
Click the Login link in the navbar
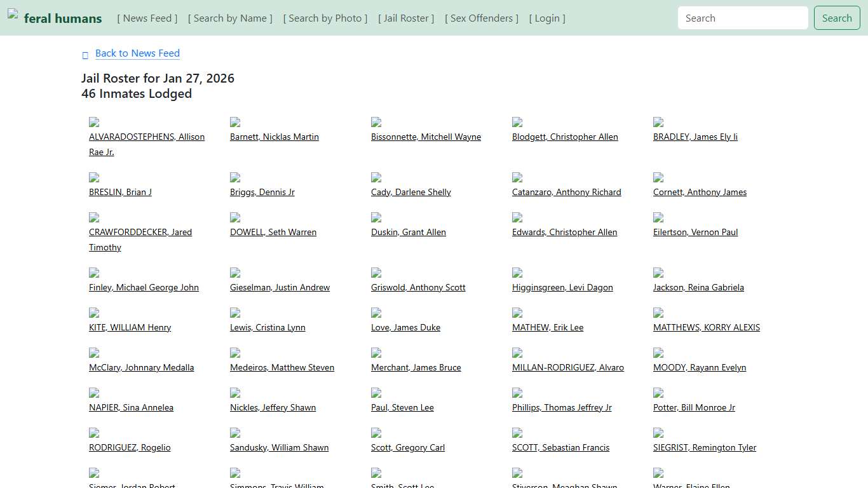tap(547, 18)
